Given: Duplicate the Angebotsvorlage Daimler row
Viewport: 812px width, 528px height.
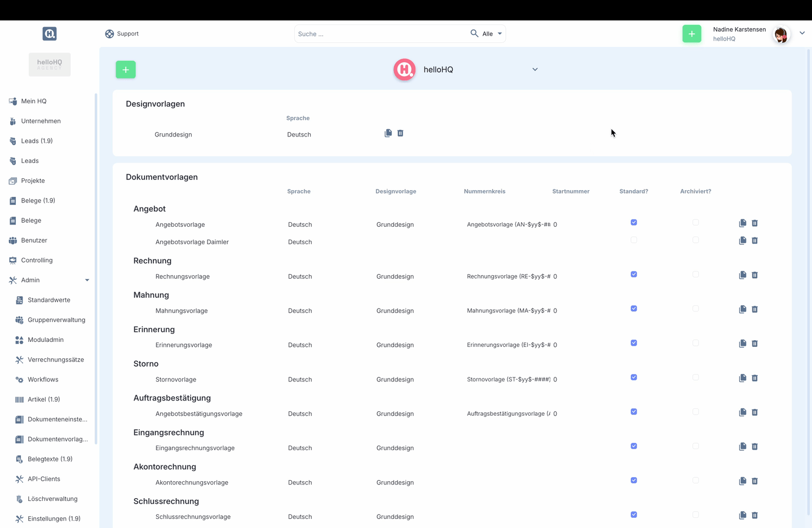Looking at the screenshot, I should coord(743,241).
